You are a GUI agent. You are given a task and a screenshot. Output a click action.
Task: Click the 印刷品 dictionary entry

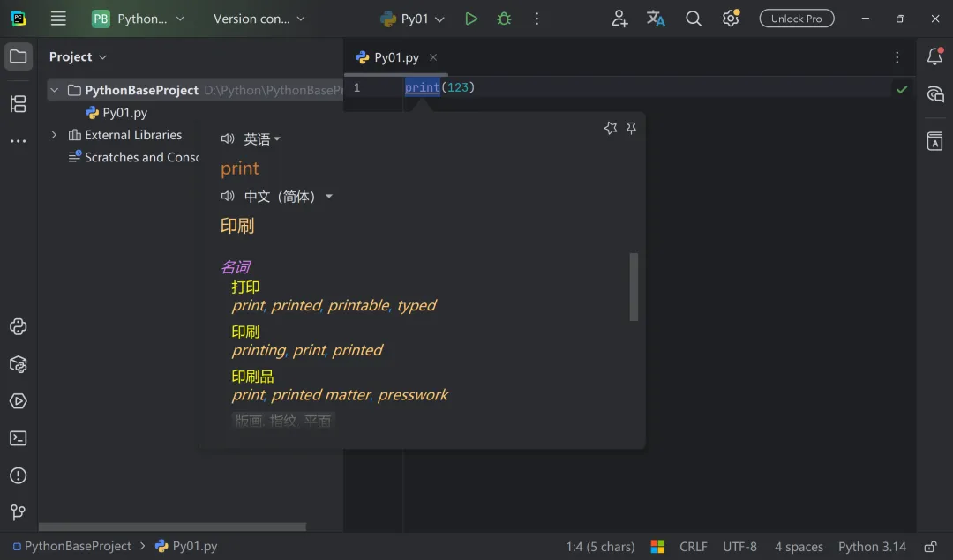(253, 377)
